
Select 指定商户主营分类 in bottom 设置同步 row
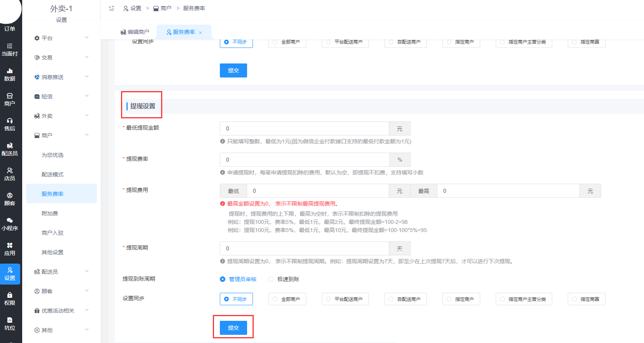(x=524, y=299)
